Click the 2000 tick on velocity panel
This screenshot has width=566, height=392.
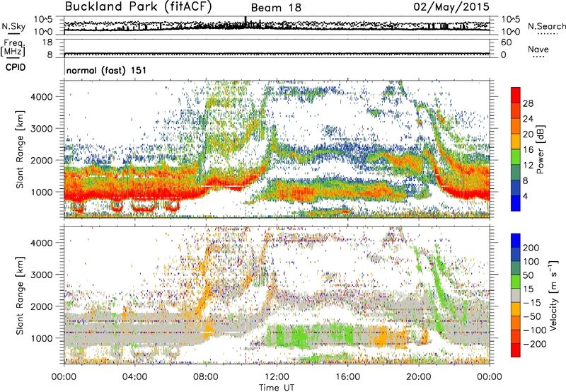[x=41, y=306]
